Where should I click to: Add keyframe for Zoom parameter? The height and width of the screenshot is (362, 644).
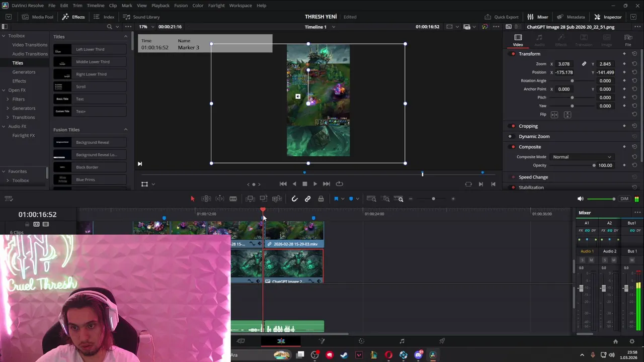pyautogui.click(x=624, y=64)
